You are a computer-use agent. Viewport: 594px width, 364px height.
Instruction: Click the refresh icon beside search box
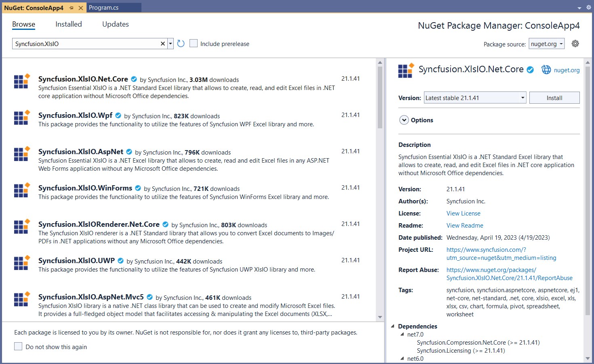(181, 44)
